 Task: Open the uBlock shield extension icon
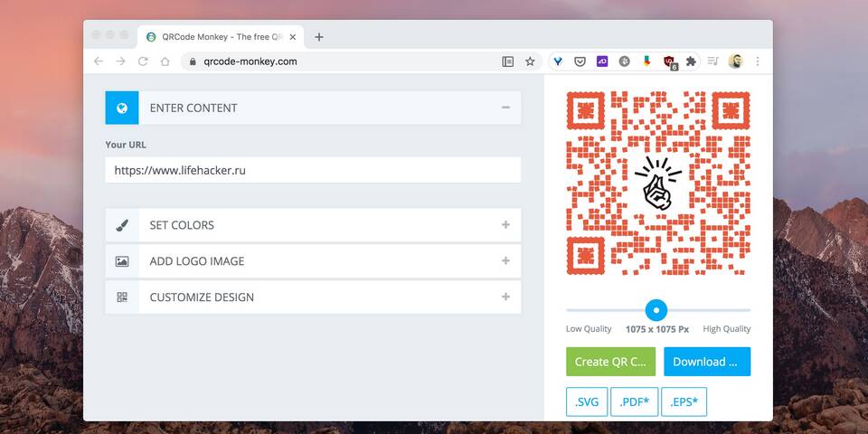pyautogui.click(x=670, y=62)
